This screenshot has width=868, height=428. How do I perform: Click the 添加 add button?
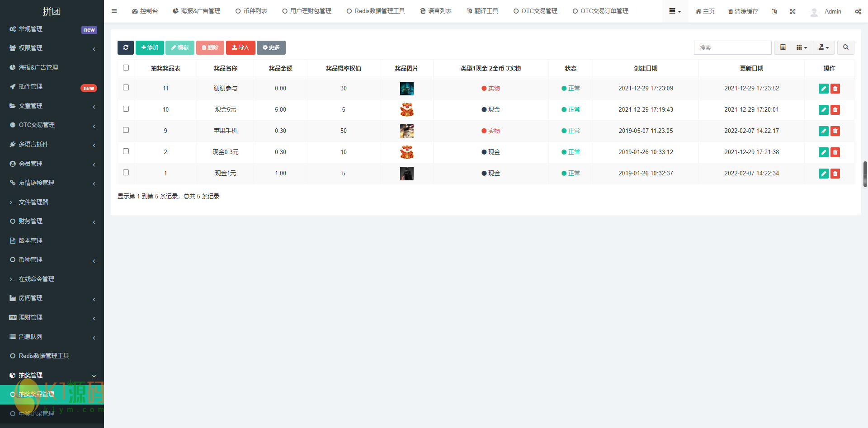click(150, 47)
